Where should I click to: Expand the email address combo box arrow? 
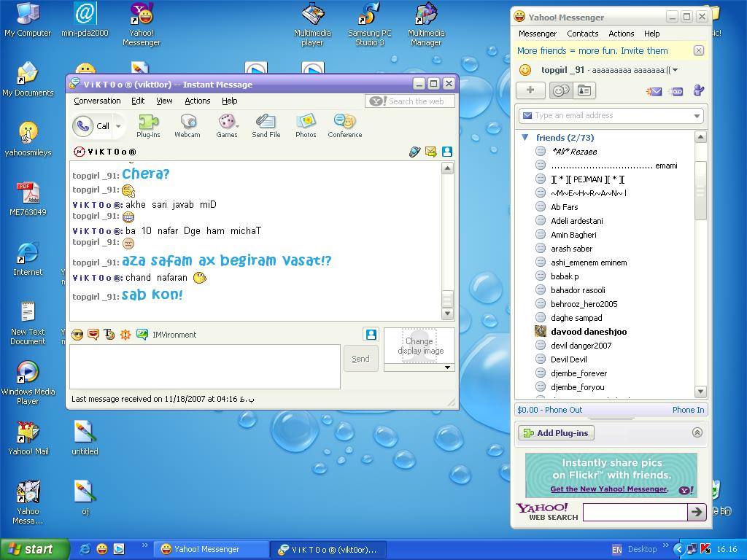point(697,116)
